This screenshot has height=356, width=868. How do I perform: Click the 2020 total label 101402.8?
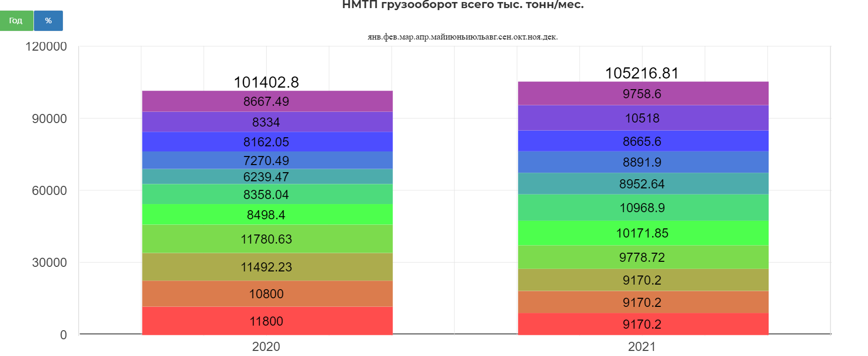[266, 82]
